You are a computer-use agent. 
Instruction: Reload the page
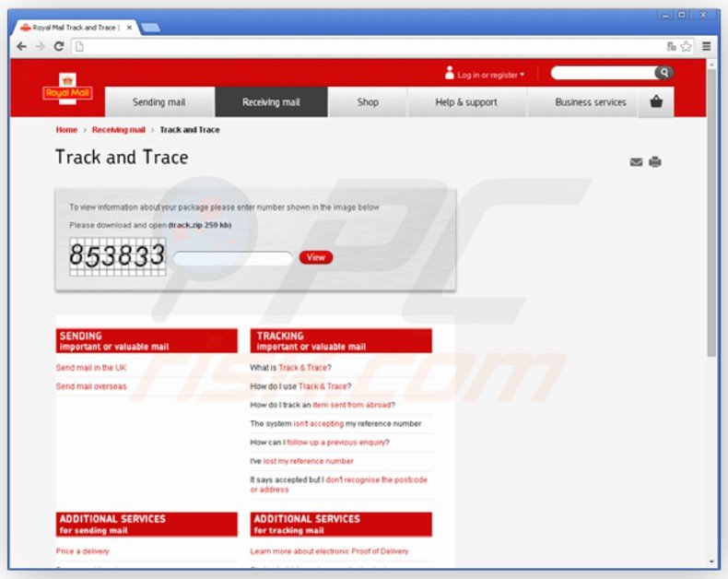pos(59,46)
